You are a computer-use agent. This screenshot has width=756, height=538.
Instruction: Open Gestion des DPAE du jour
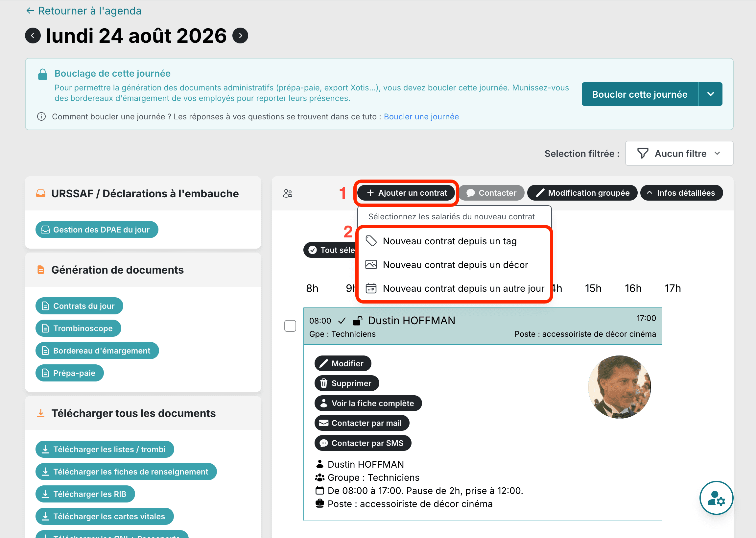(97, 230)
